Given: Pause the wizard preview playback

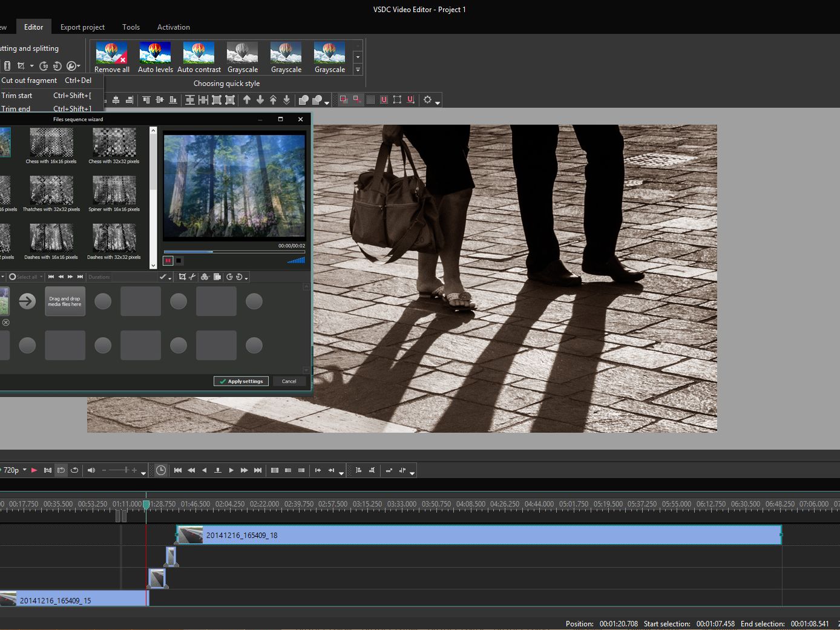Looking at the screenshot, I should tap(168, 261).
